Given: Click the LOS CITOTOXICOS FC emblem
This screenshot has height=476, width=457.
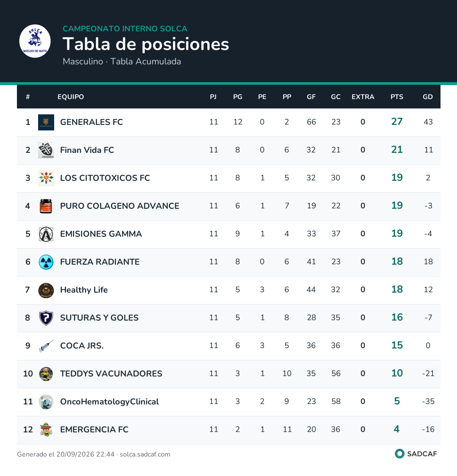Looking at the screenshot, I should 46,178.
